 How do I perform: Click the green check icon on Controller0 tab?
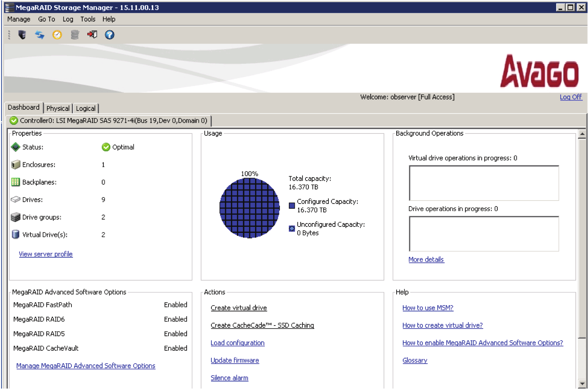14,120
